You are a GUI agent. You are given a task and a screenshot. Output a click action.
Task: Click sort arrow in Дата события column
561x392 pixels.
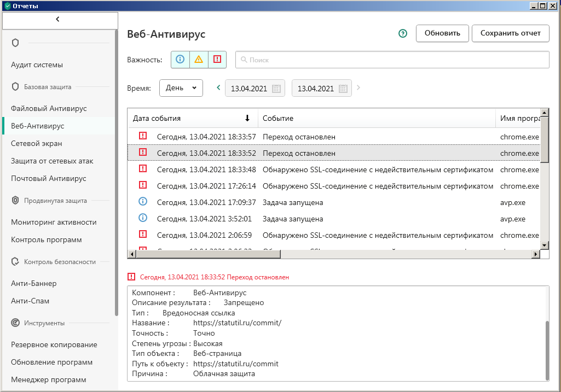pos(247,118)
